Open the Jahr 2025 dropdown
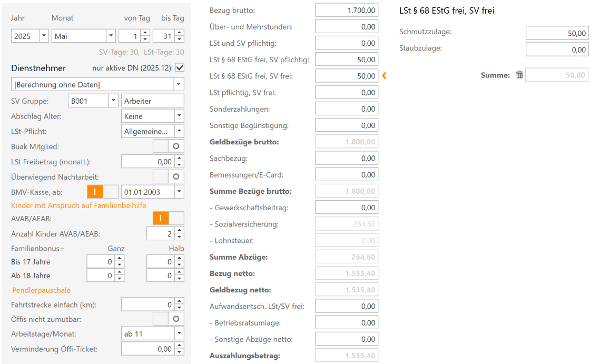 click(x=43, y=36)
